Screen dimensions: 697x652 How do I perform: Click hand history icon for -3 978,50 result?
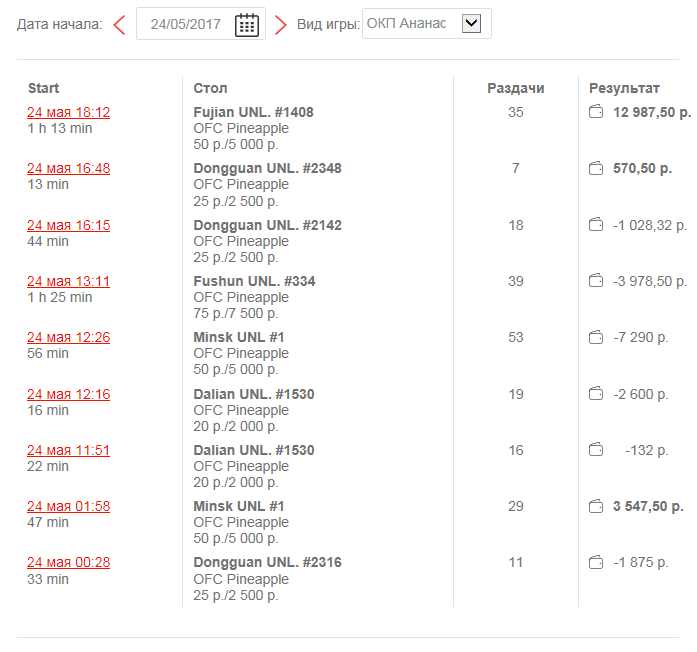pos(597,281)
